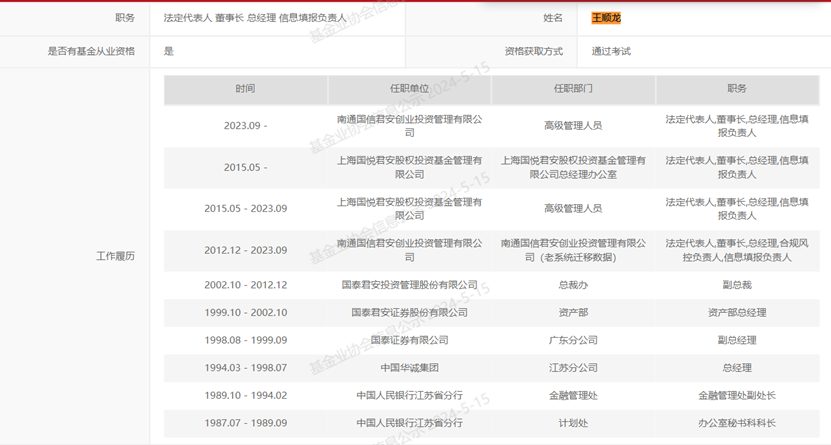Click the 任职单位 column header
The width and height of the screenshot is (831, 445).
[409, 89]
